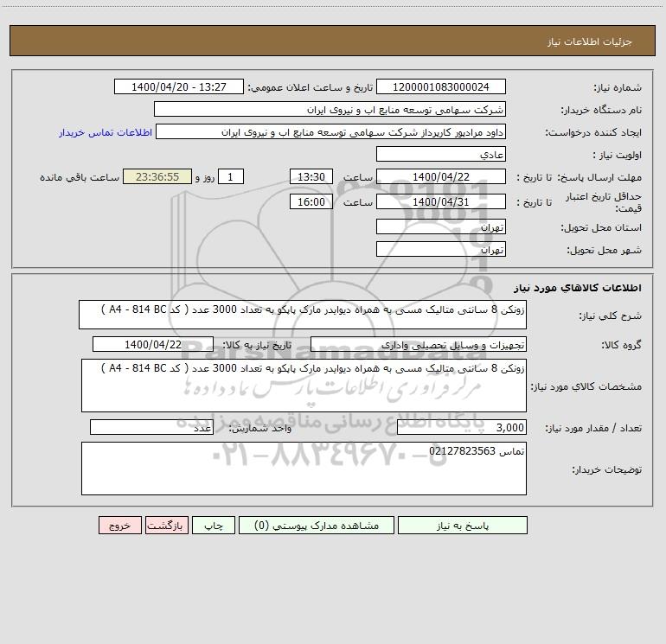Click the شماره نیاز label
The height and width of the screenshot is (644, 666).
point(618,87)
